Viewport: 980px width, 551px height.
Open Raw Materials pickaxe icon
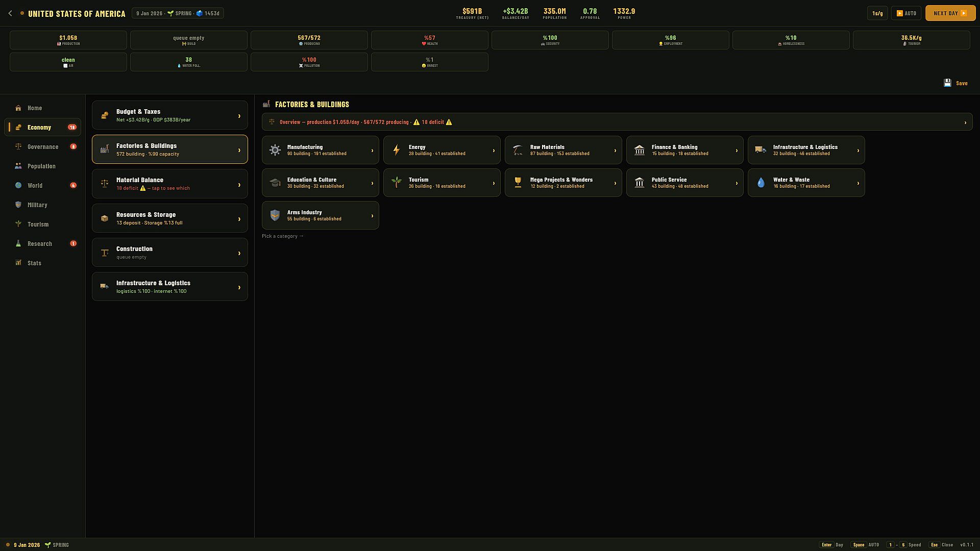click(518, 150)
